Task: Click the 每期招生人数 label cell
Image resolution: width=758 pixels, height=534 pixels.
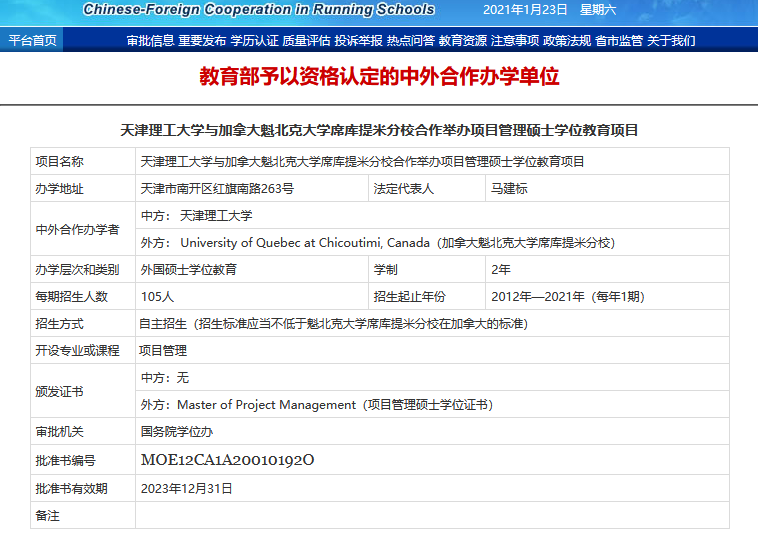Action: [83, 297]
